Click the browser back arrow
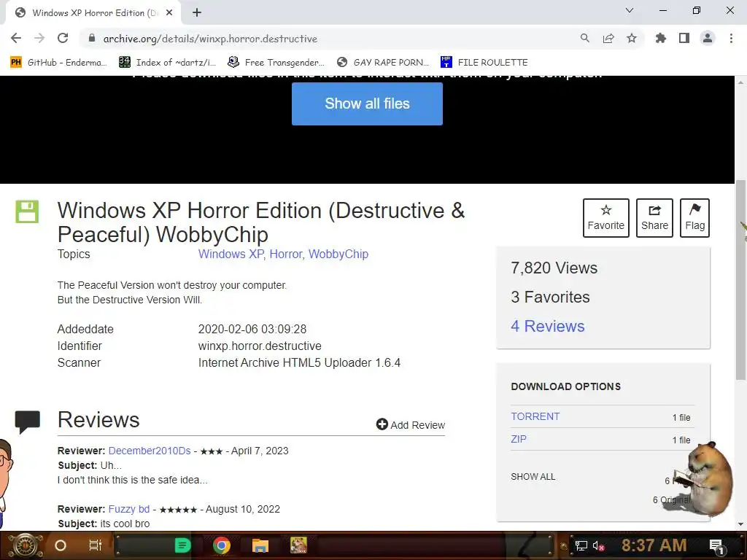 point(16,38)
